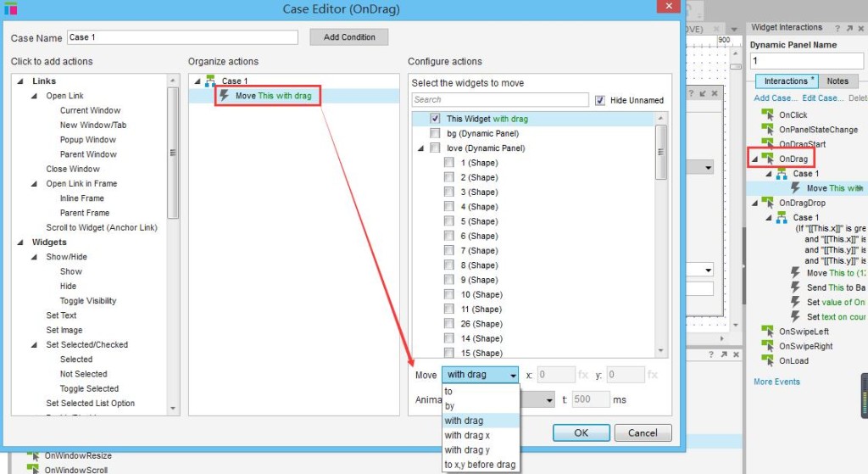This screenshot has width=868, height=474.
Task: Click the widget list vertical scrollbar thumb
Action: coord(660,152)
